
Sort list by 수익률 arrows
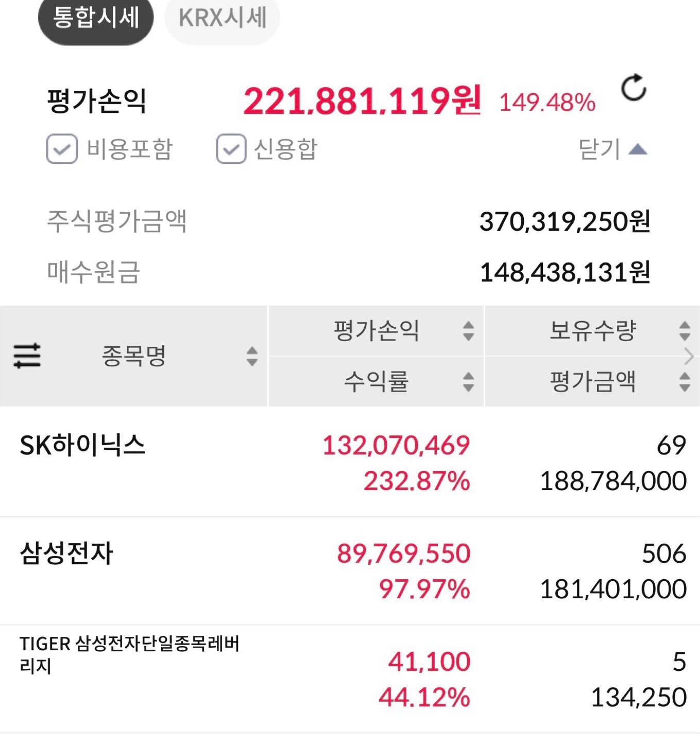468,382
